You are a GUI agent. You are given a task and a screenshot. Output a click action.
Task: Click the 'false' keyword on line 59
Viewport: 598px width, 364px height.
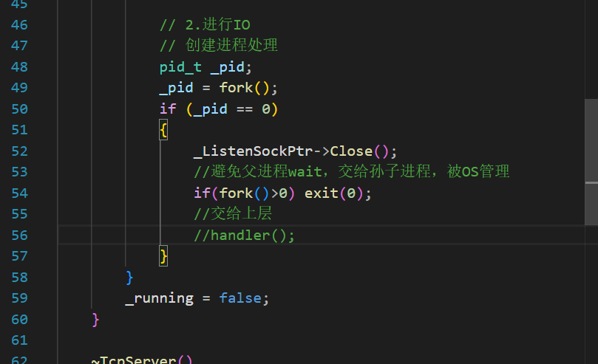[x=240, y=298]
